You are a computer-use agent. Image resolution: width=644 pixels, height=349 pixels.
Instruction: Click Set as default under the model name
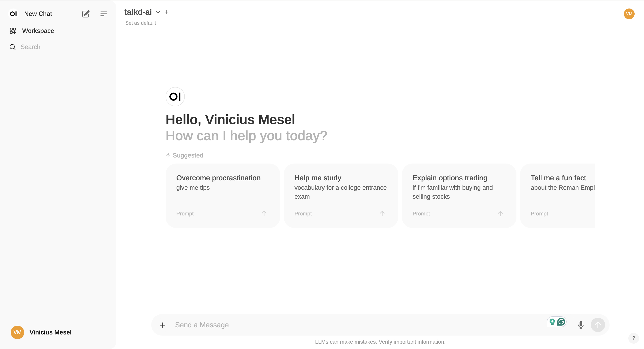(141, 23)
